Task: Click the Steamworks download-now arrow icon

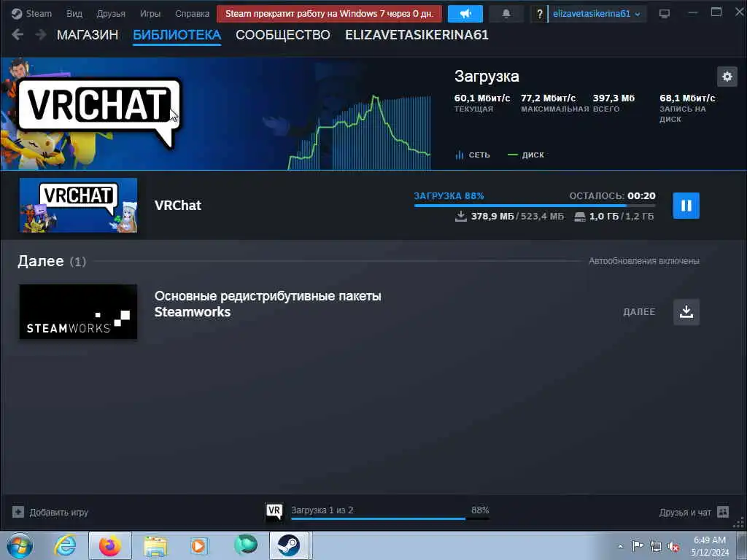Action: click(686, 312)
